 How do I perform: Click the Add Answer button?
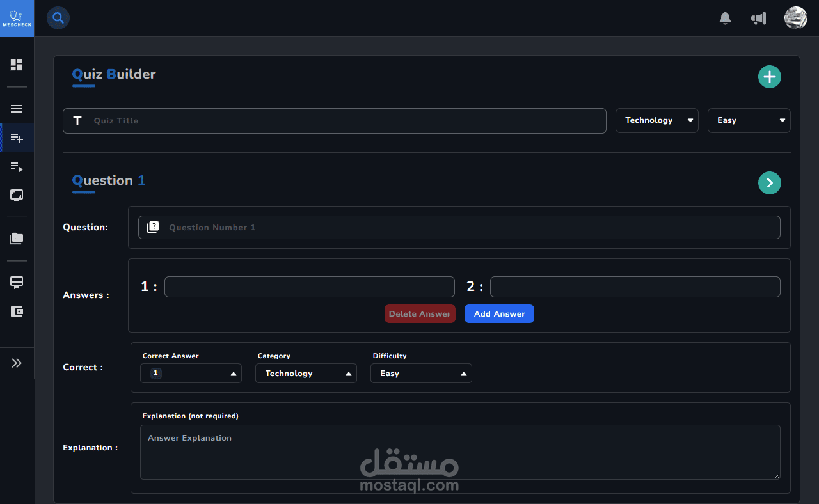coord(499,314)
